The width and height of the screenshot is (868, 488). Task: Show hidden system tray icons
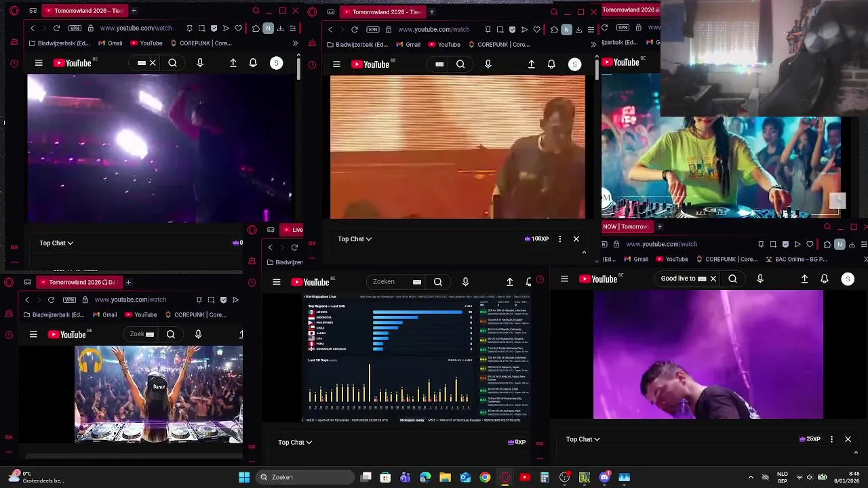point(751,477)
